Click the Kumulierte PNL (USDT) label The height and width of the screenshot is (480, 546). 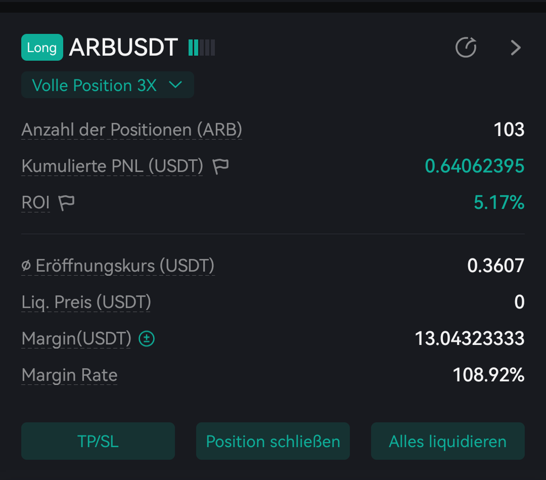tap(112, 166)
